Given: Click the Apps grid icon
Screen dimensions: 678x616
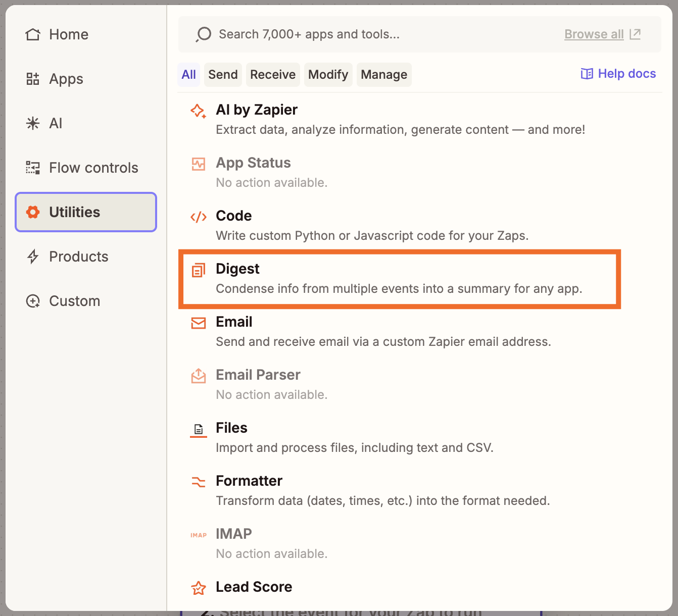Looking at the screenshot, I should click(x=33, y=79).
